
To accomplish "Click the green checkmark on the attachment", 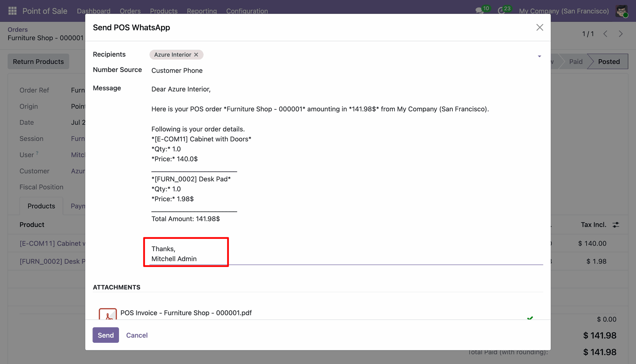I will [x=530, y=318].
